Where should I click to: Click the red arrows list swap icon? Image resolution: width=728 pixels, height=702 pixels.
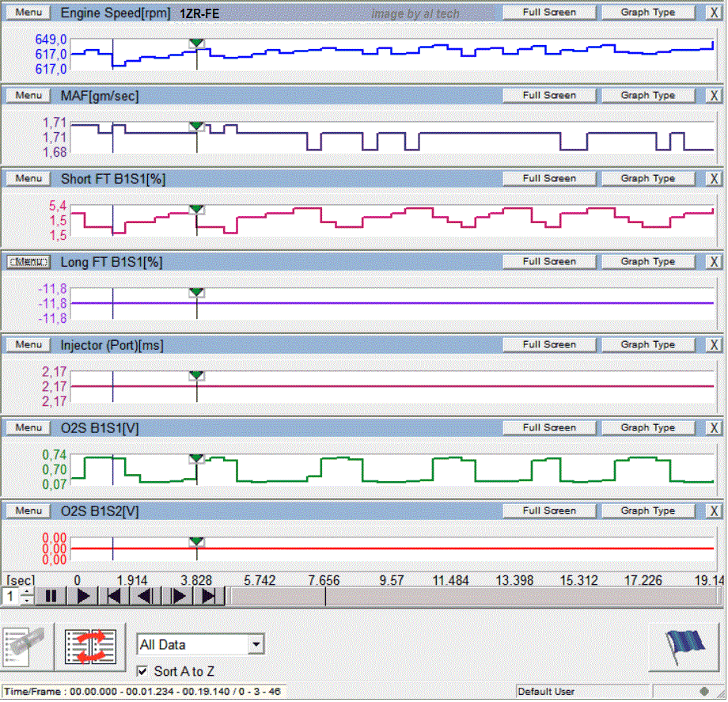[91, 647]
